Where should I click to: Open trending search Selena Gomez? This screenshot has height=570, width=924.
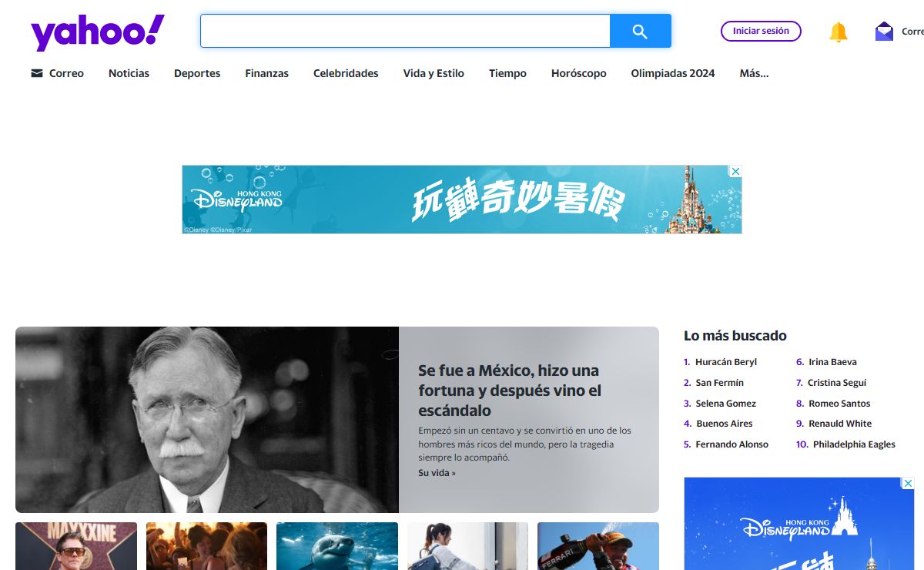(x=725, y=404)
